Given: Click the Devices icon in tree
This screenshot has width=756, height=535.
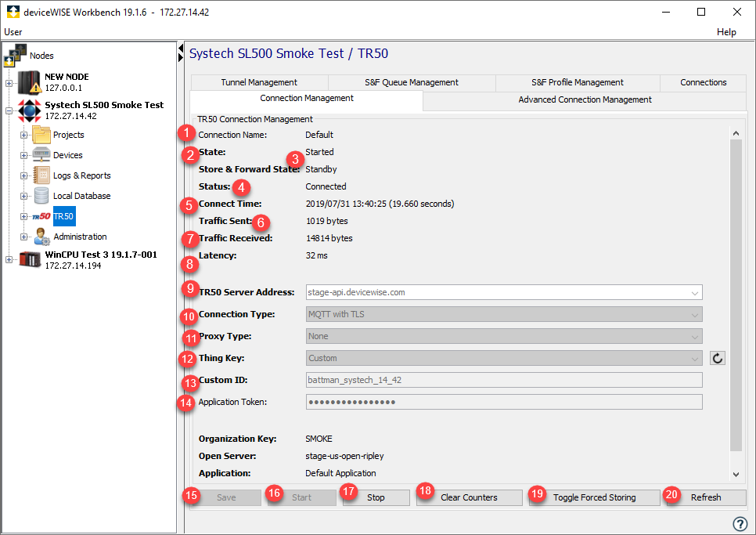Looking at the screenshot, I should [x=41, y=155].
